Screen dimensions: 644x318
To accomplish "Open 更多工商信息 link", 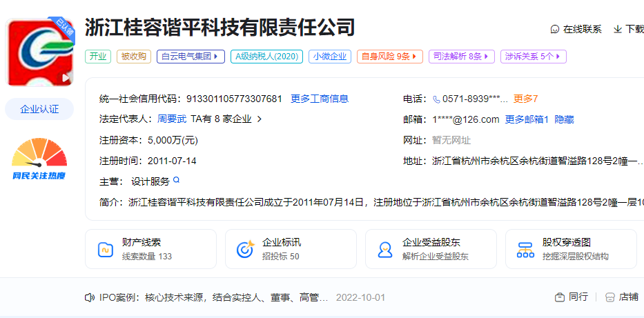I will [x=320, y=99].
